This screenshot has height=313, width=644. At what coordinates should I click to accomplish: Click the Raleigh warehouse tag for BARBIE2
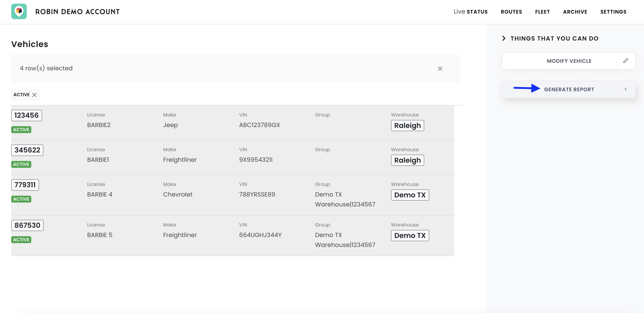pos(407,126)
